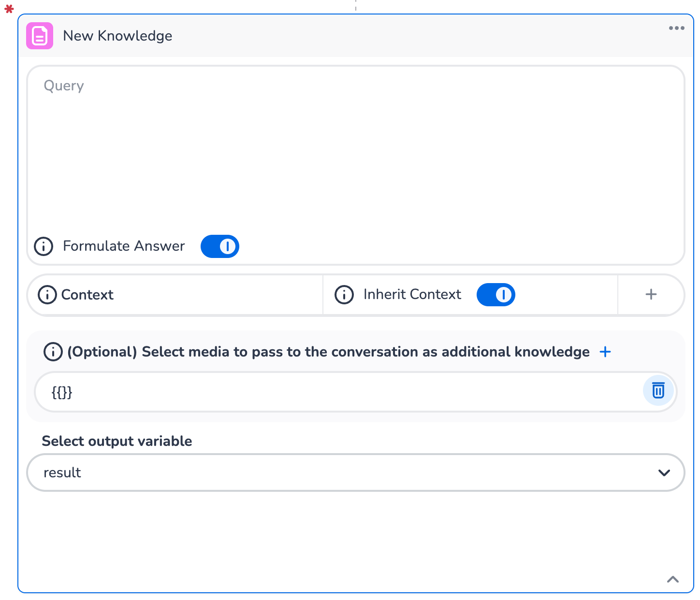Click the {{}} media variable field
This screenshot has height=600, width=700.
pos(338,392)
